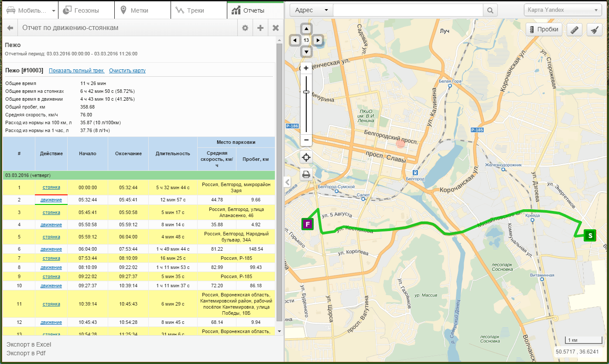Click the address 'Россия, Белгород, Народный бульвар, 34А'
Viewport: 609px width, 364px height.
pos(236,237)
